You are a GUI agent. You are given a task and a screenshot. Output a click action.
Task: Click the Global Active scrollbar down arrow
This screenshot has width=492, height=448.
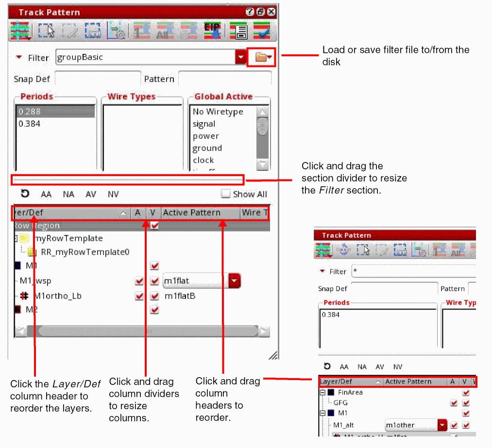(x=262, y=164)
